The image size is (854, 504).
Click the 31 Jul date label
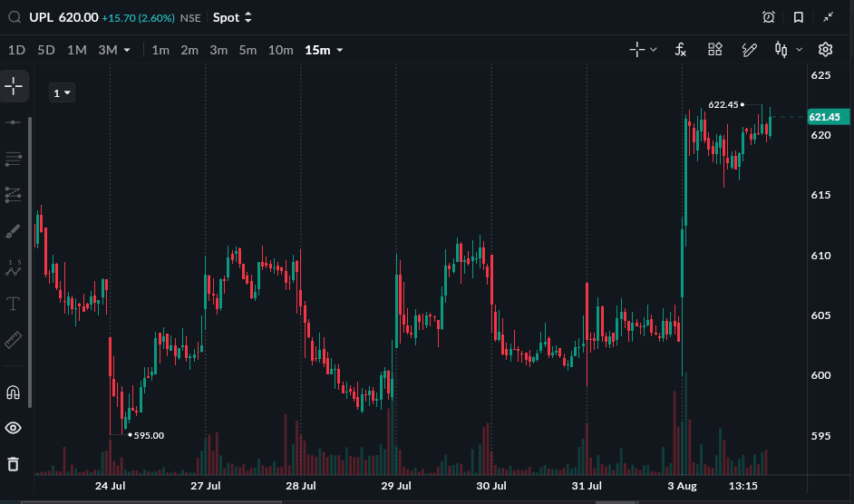[x=587, y=486]
